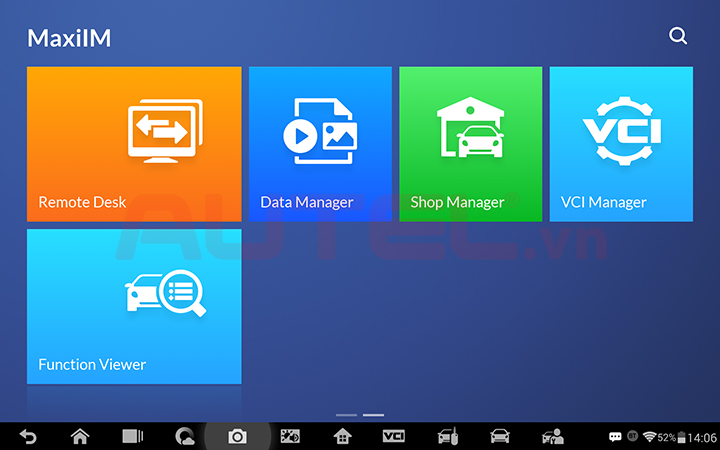The height and width of the screenshot is (450, 720).
Task: Open the search magnifier icon
Action: coord(678,36)
